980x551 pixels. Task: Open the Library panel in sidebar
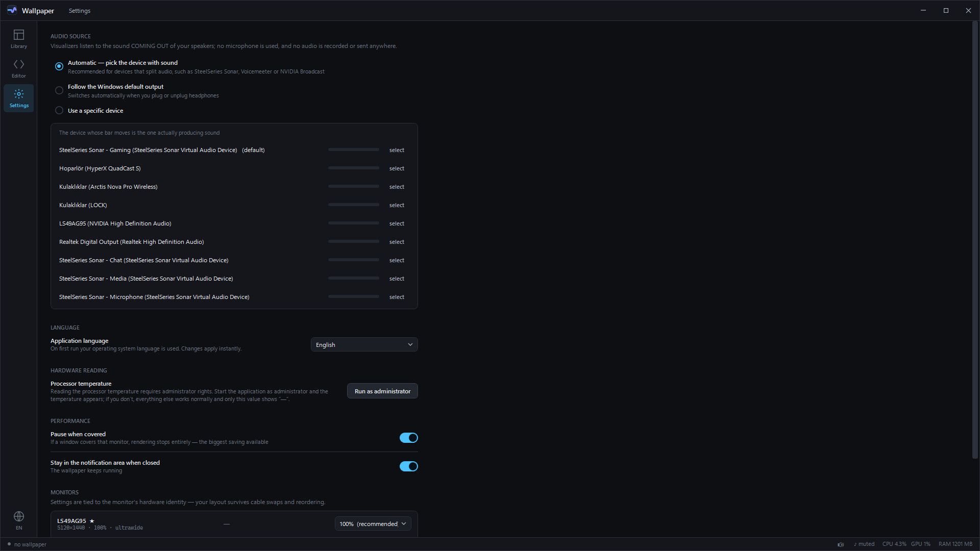pyautogui.click(x=19, y=39)
